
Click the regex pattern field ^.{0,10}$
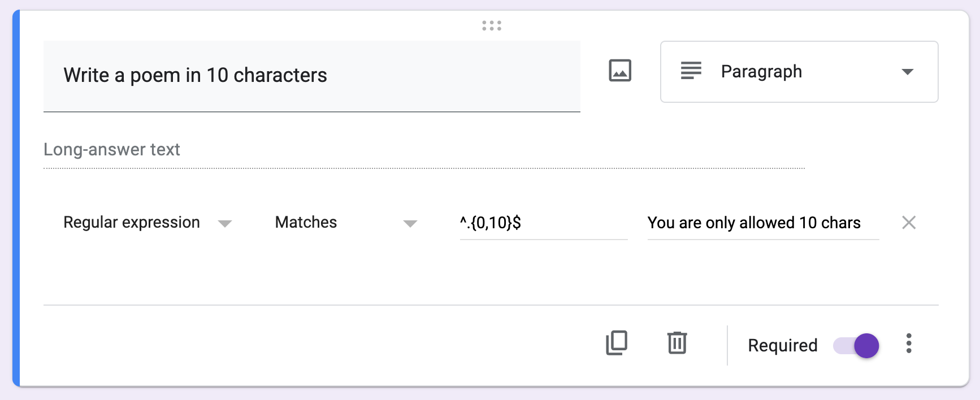tap(543, 223)
